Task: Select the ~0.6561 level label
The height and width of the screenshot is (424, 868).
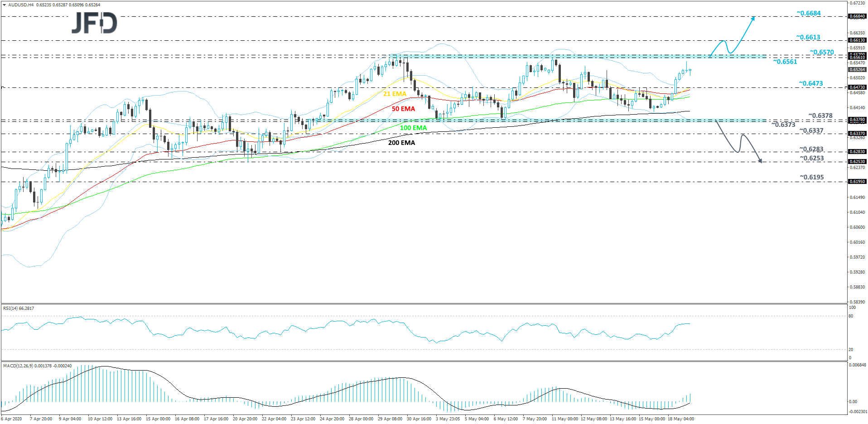Action: click(785, 62)
